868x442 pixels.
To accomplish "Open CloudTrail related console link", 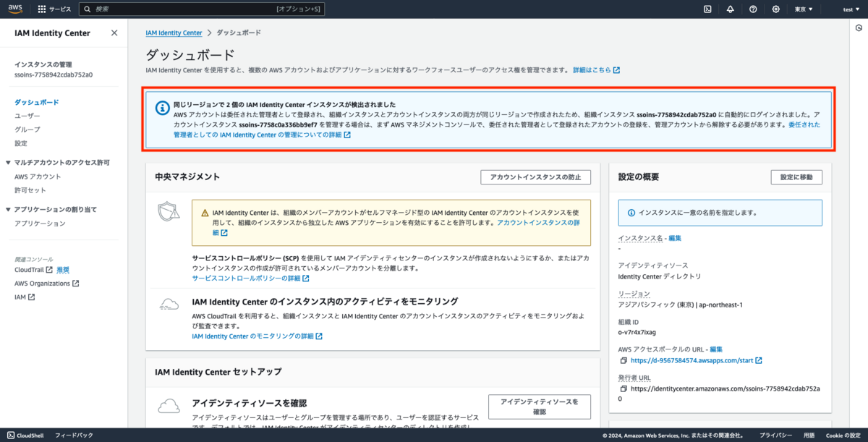I will (x=33, y=270).
